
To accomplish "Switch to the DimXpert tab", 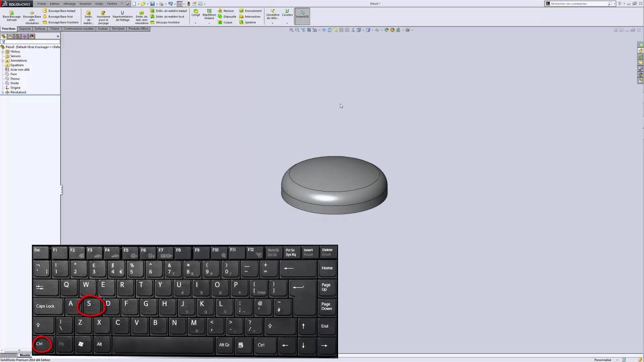I will (x=118, y=29).
